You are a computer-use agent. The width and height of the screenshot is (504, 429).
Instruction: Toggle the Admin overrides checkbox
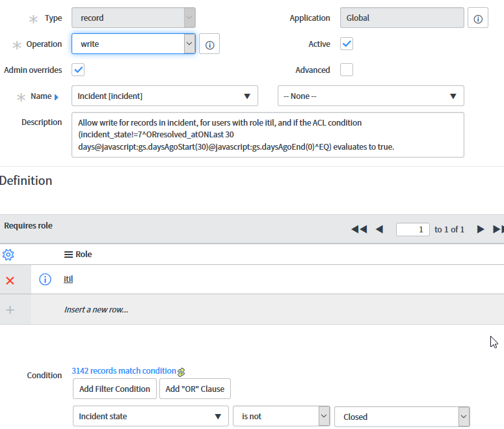click(78, 70)
